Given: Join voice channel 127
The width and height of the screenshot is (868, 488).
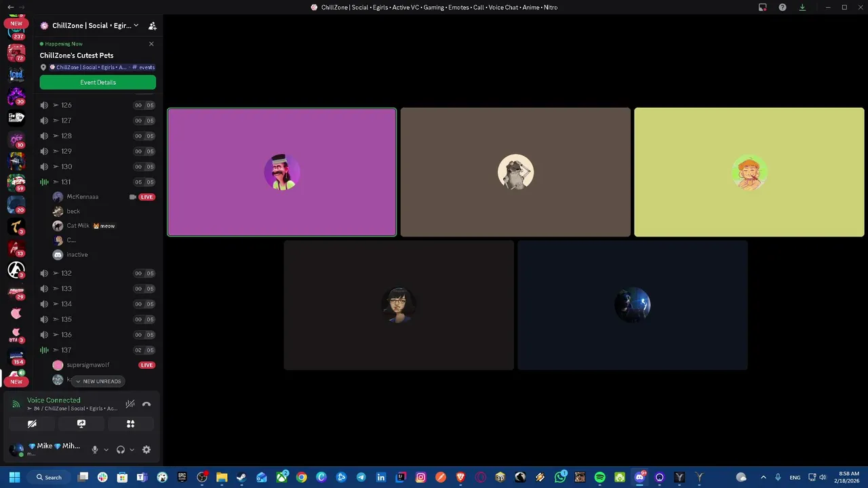Looking at the screenshot, I should [98, 121].
